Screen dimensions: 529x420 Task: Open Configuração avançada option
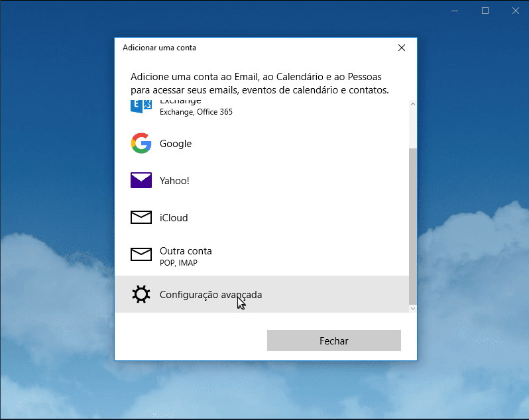coord(262,294)
